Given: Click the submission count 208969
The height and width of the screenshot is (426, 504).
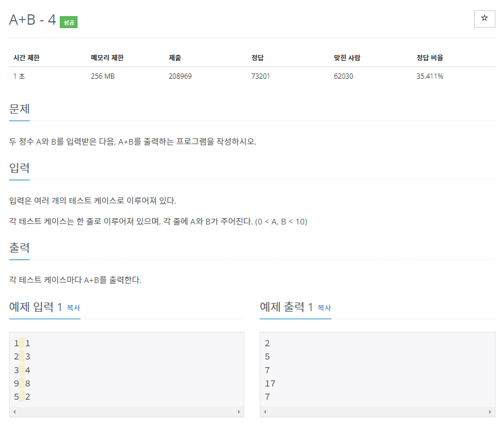Looking at the screenshot, I should click(180, 76).
